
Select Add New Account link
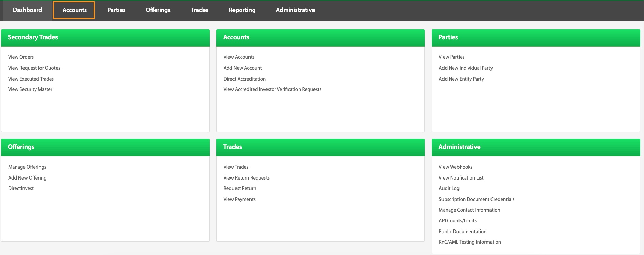coord(243,68)
